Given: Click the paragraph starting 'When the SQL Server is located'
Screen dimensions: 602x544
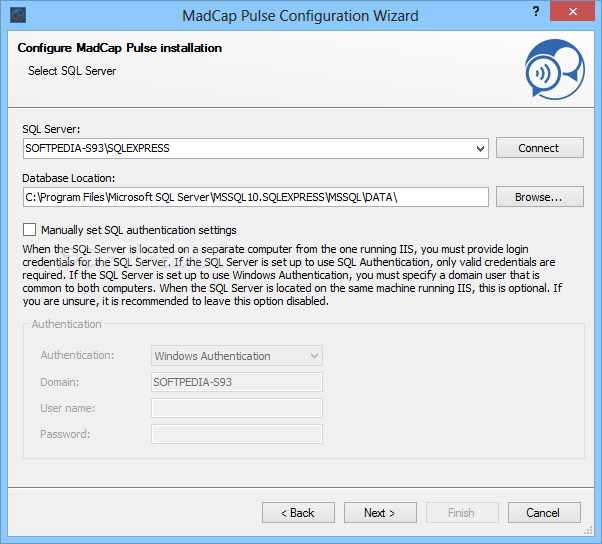Looking at the screenshot, I should point(292,275).
